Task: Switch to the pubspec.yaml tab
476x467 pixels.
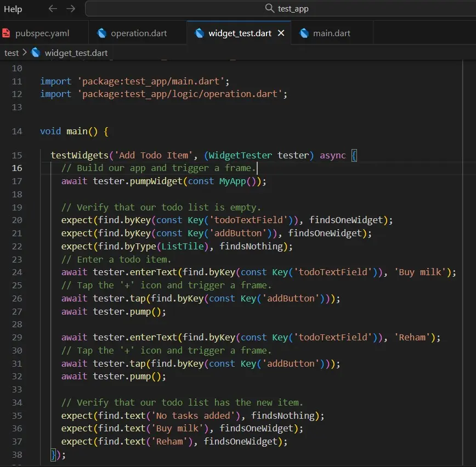Action: [x=43, y=33]
